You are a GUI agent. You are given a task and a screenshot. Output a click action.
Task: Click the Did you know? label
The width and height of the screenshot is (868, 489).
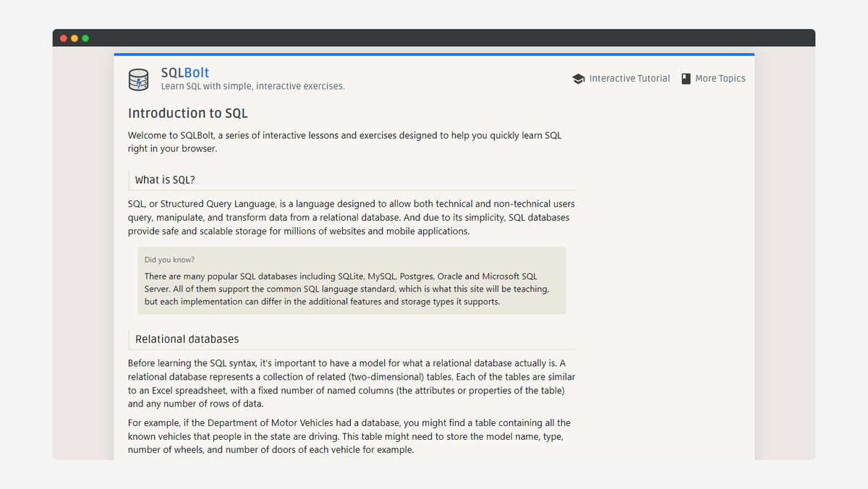(x=169, y=260)
